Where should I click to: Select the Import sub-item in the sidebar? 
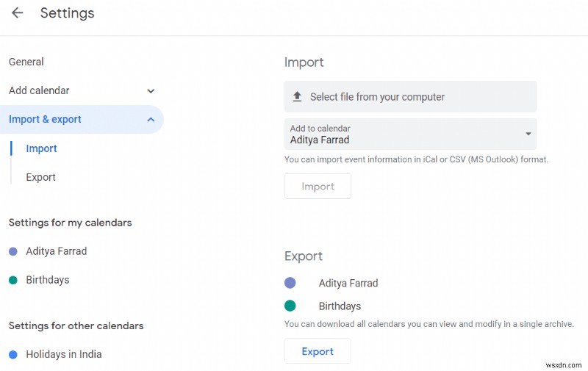[41, 148]
